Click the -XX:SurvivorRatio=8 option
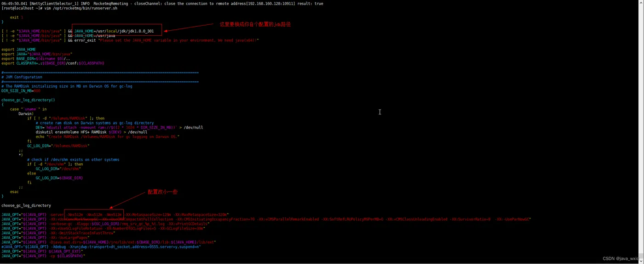The height and width of the screenshot is (264, 644). [x=471, y=219]
